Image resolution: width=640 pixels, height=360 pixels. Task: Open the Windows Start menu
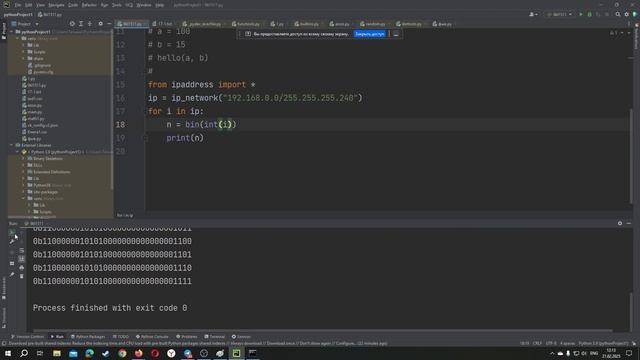pyautogui.click(x=8, y=353)
